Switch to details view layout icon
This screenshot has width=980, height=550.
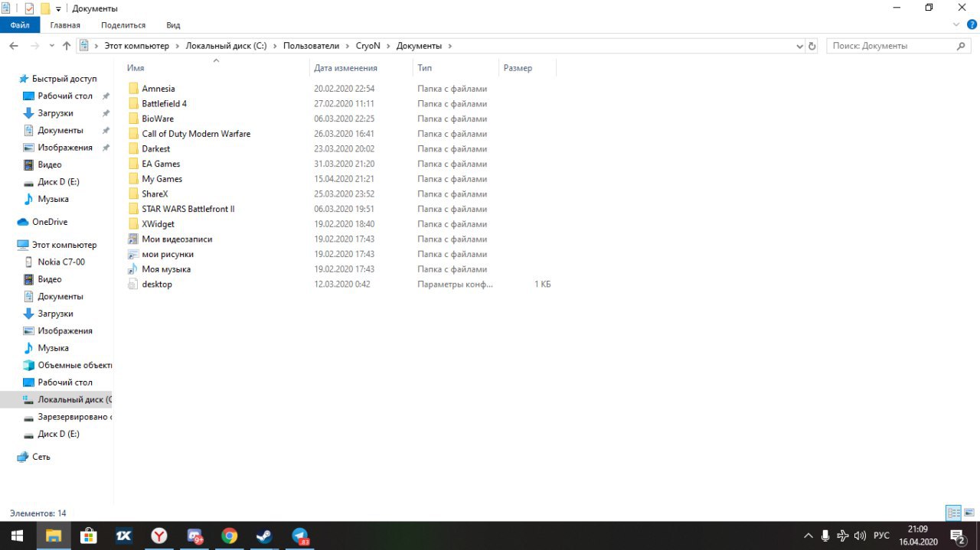[953, 513]
